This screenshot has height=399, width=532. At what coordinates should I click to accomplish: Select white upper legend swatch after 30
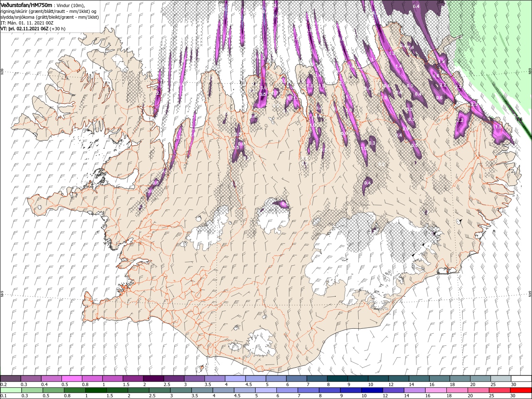click(x=521, y=379)
